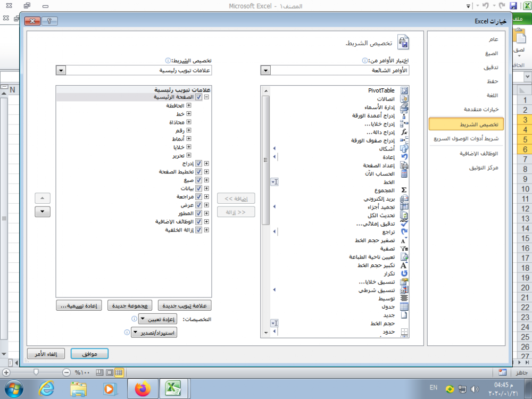Click the توسيط center icon
This screenshot has height=399, width=532.
(x=404, y=298)
